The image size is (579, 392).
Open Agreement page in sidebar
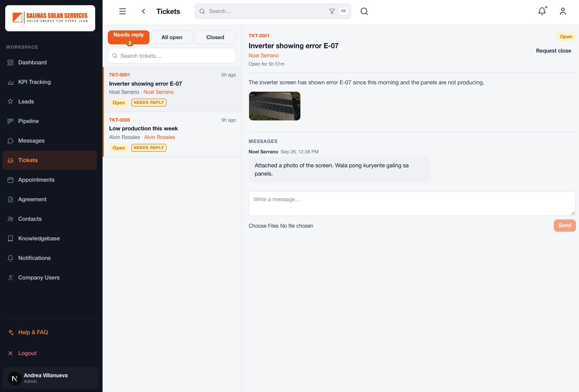(50, 199)
